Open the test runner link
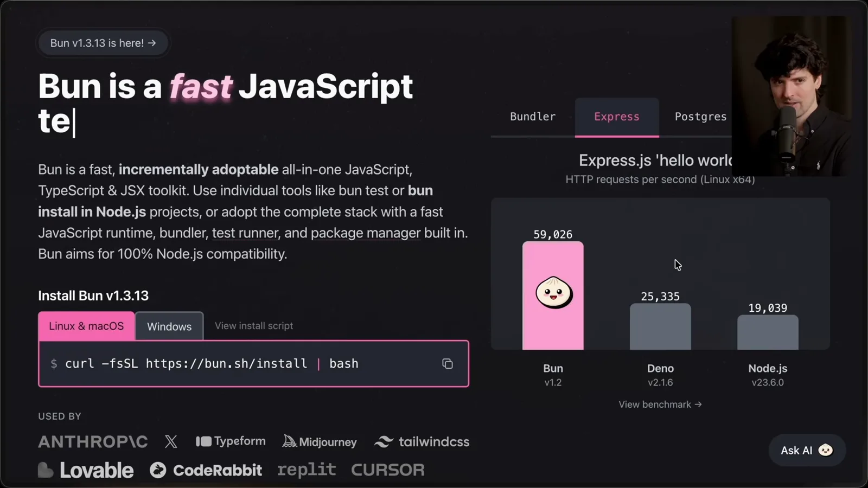This screenshot has width=868, height=488. (245, 233)
